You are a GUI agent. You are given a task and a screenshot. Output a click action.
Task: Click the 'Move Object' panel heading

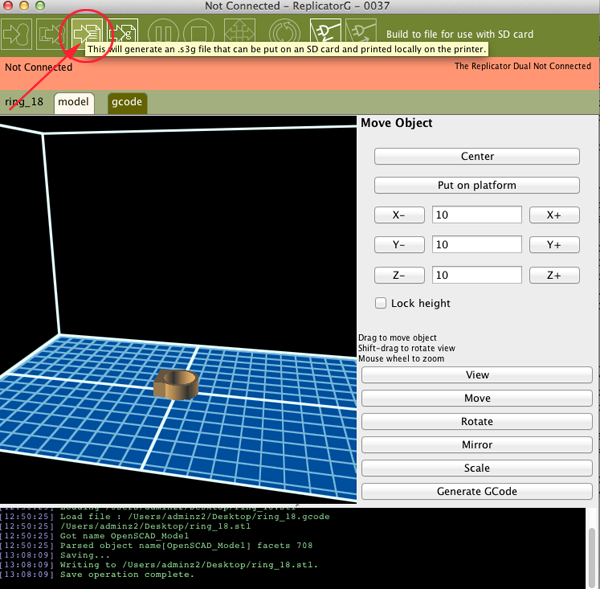(x=396, y=123)
